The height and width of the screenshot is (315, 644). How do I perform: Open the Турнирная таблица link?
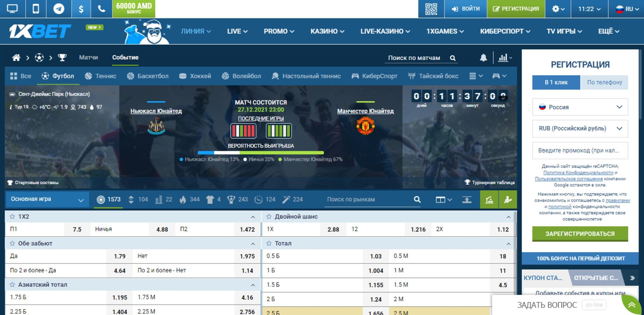pyautogui.click(x=489, y=183)
